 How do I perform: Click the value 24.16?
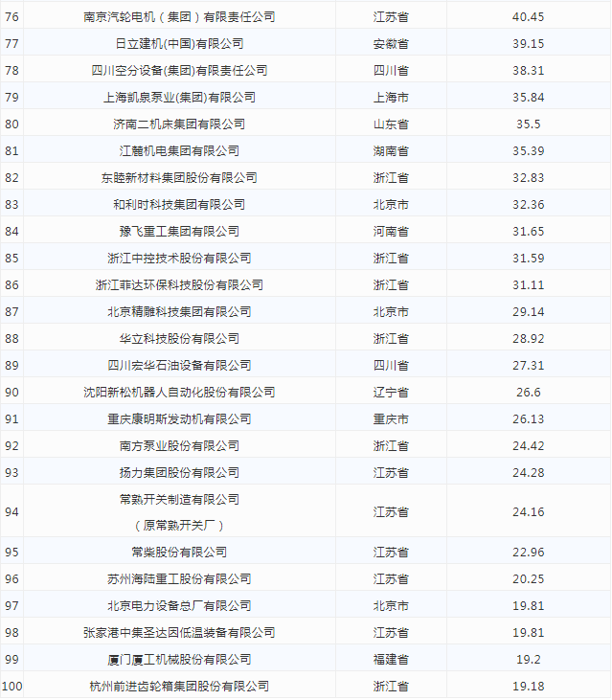[x=528, y=511]
